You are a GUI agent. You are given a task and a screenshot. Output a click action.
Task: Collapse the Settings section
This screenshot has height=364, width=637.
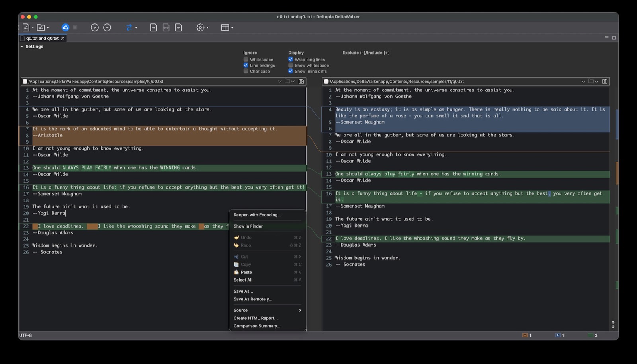22,47
